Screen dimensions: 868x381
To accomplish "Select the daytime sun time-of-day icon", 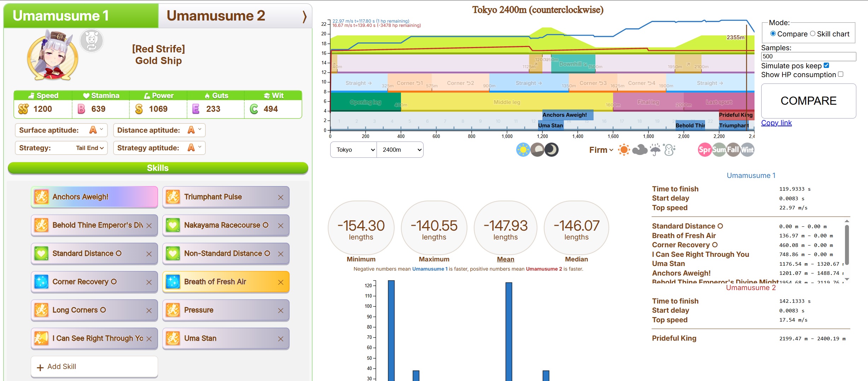I will point(523,150).
